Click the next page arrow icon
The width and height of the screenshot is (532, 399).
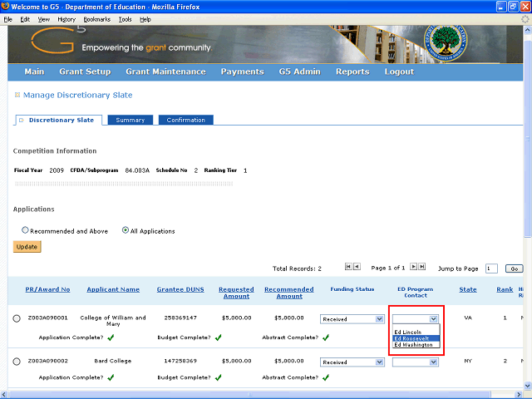413,267
